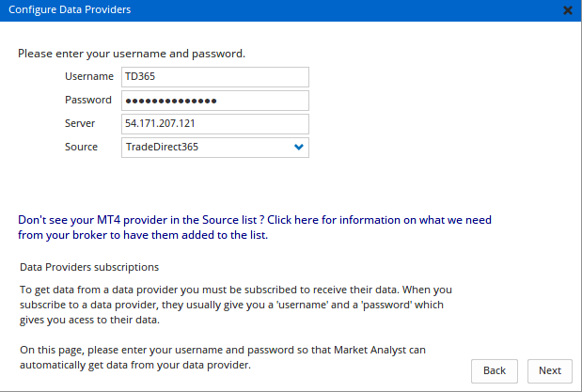The image size is (582, 392).
Task: Click the Username field containing TD365
Action: tap(214, 76)
